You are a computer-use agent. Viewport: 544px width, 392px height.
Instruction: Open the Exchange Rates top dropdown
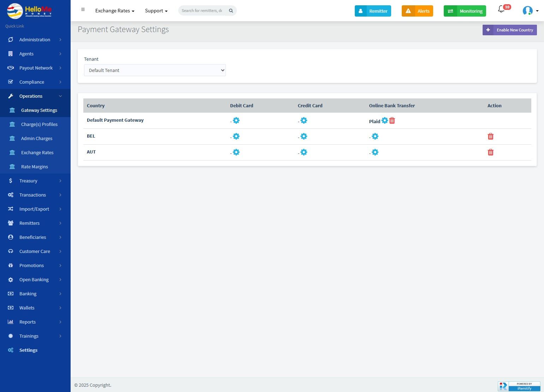[115, 11]
